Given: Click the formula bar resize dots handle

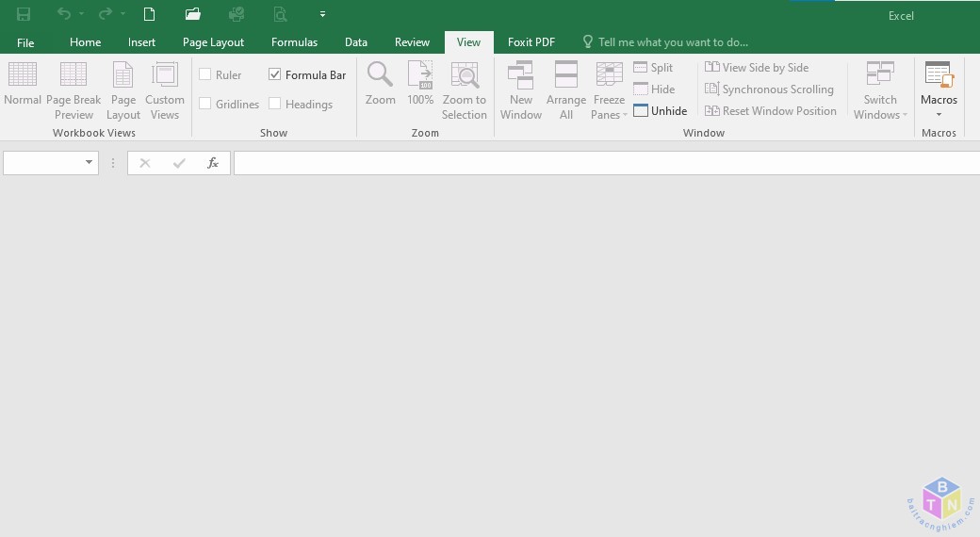Looking at the screenshot, I should (113, 163).
